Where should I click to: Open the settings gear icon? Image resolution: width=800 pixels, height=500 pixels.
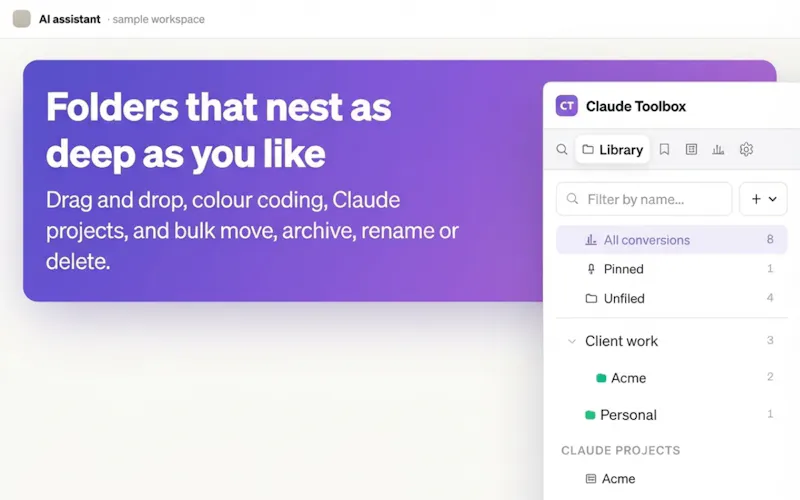click(x=746, y=149)
